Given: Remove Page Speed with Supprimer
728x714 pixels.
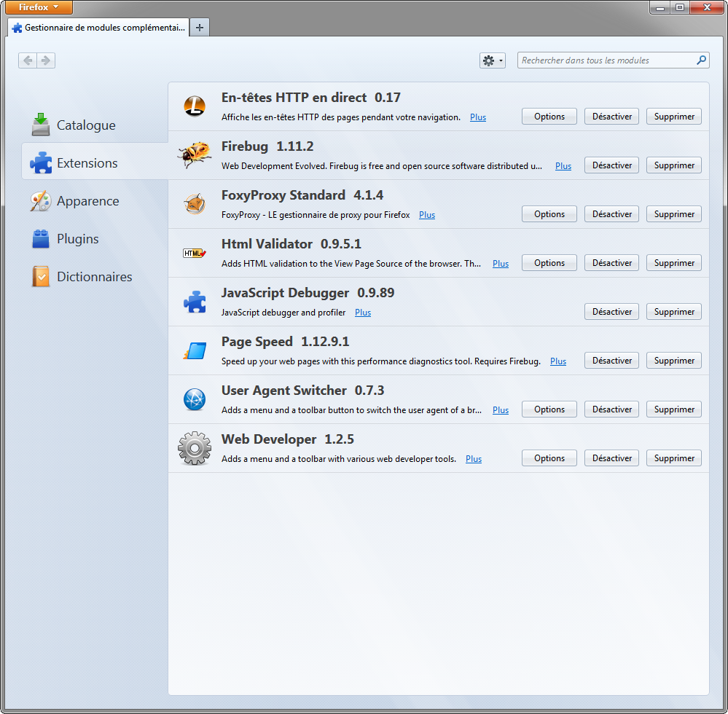Looking at the screenshot, I should (x=673, y=360).
